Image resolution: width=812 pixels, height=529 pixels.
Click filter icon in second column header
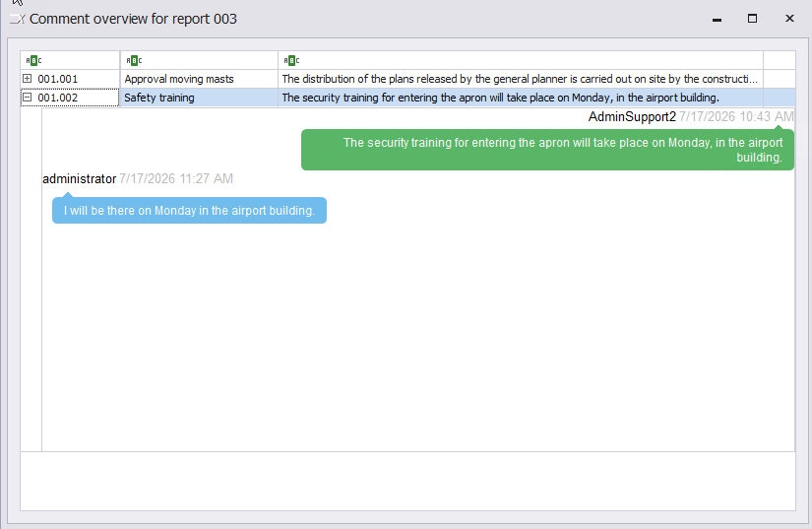click(x=134, y=61)
